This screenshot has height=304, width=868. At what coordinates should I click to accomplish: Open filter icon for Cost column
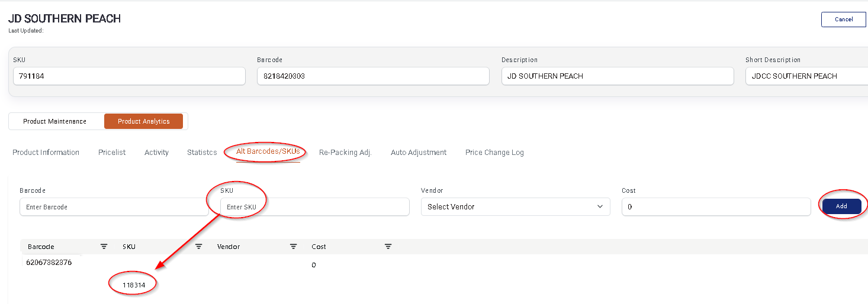point(388,247)
